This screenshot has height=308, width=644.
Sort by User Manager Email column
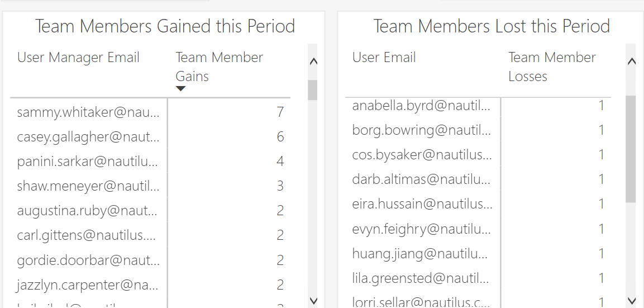pyautogui.click(x=78, y=58)
